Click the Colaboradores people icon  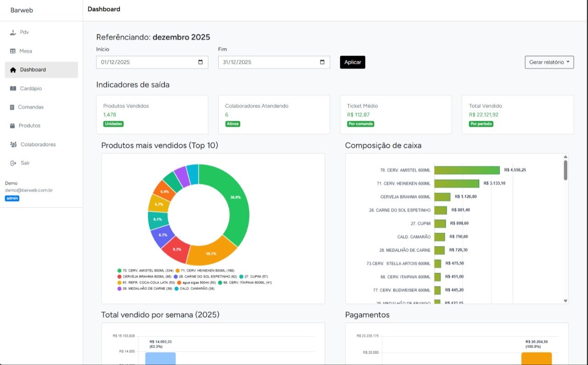point(13,144)
